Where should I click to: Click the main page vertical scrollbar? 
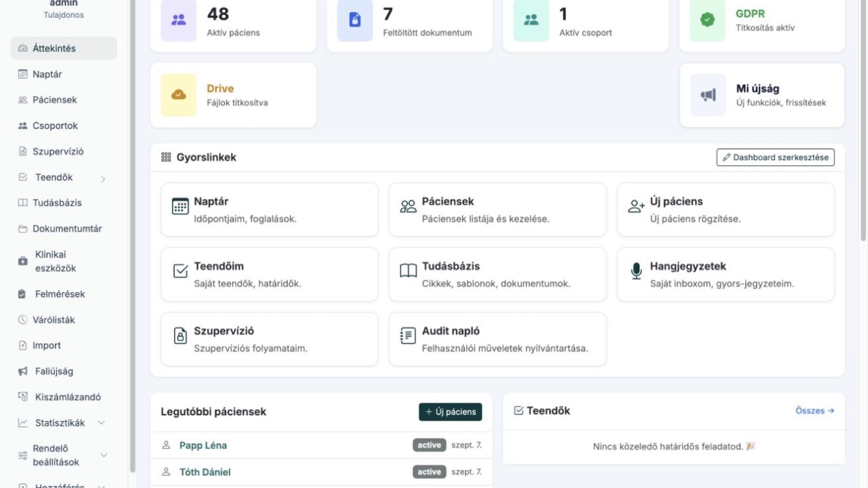[x=863, y=119]
